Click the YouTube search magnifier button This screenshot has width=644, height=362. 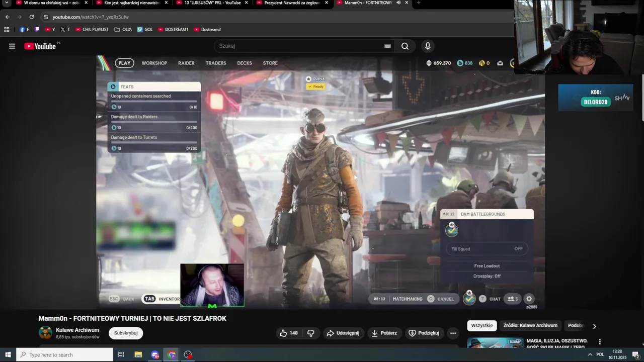tap(405, 46)
